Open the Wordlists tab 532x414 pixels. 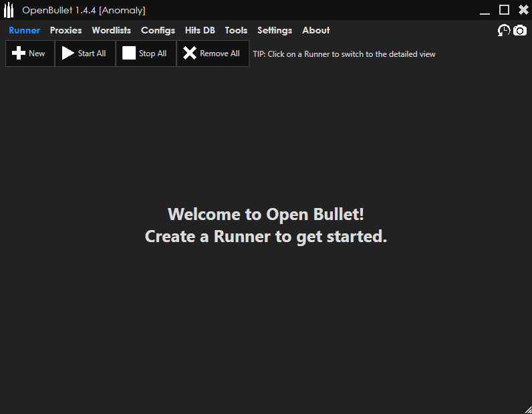coord(112,31)
